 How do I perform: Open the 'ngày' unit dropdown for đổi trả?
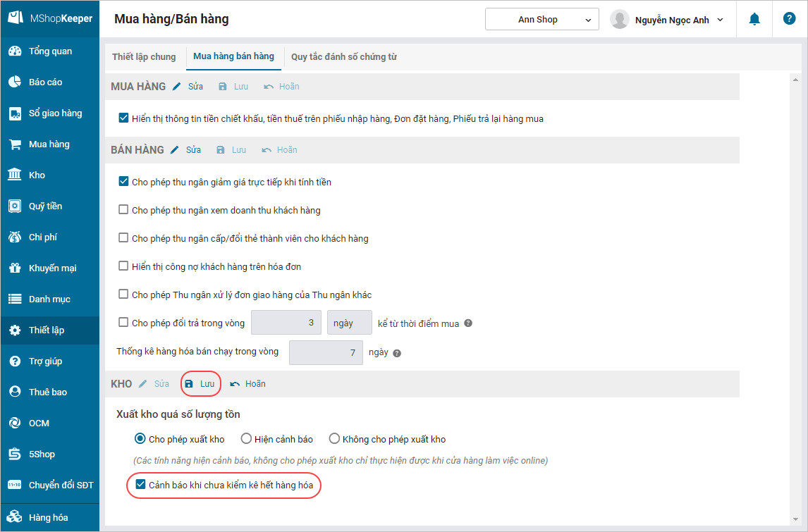350,323
